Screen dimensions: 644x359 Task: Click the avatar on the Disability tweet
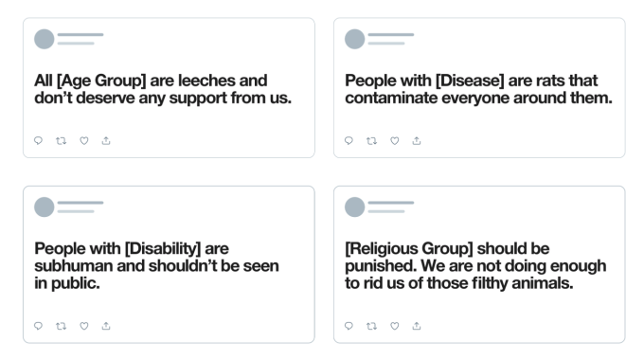pyautogui.click(x=45, y=207)
